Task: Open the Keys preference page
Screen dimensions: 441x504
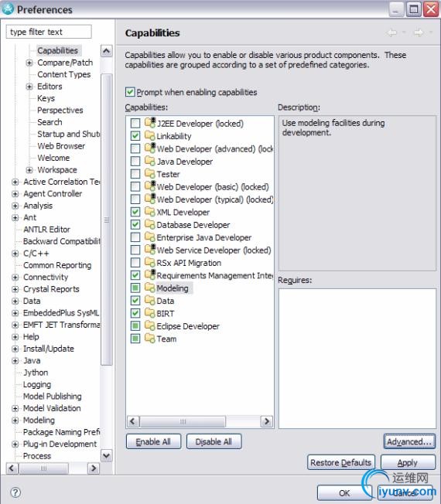Action: coord(46,98)
